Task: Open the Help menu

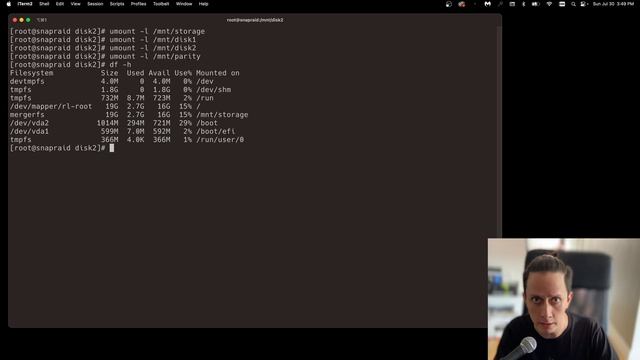Action: coord(203,4)
